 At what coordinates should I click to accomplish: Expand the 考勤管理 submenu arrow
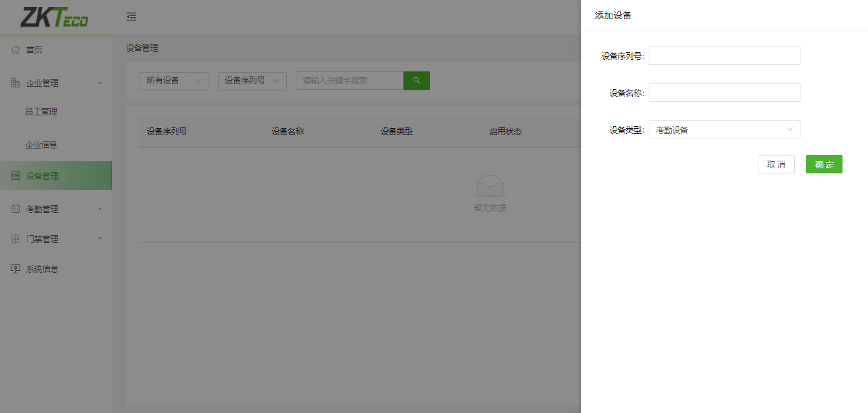pos(99,208)
